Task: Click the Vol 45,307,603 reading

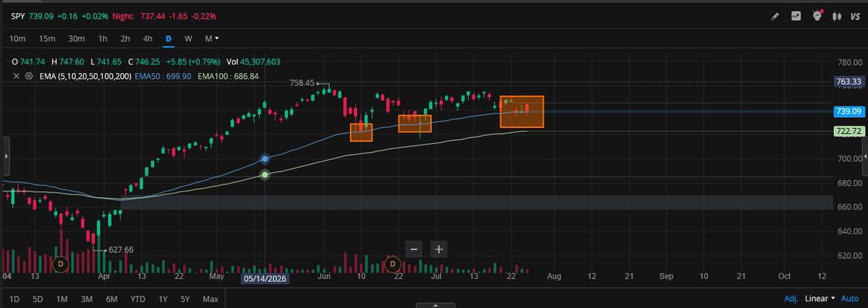Action: pyautogui.click(x=254, y=62)
